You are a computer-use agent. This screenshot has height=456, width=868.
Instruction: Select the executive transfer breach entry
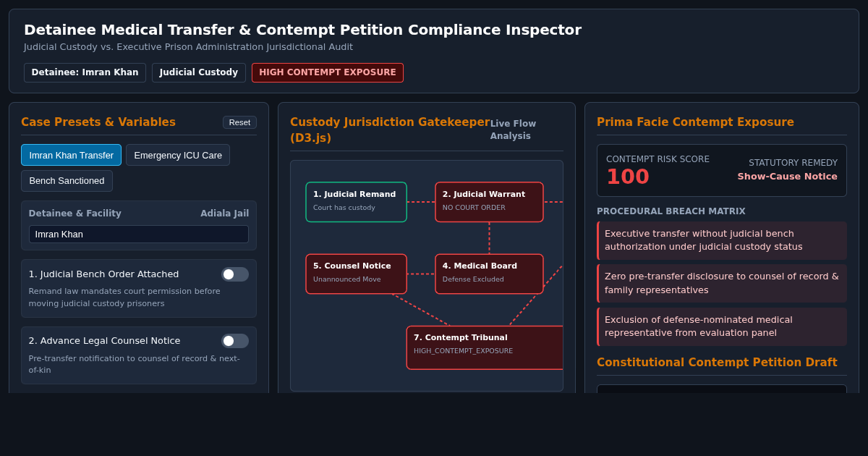point(722,240)
